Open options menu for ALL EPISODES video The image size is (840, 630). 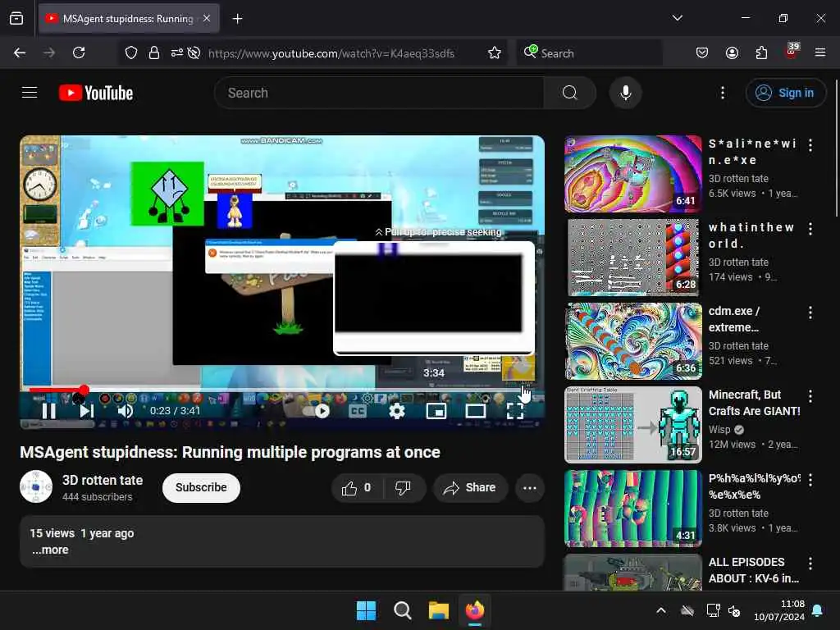coord(810,563)
